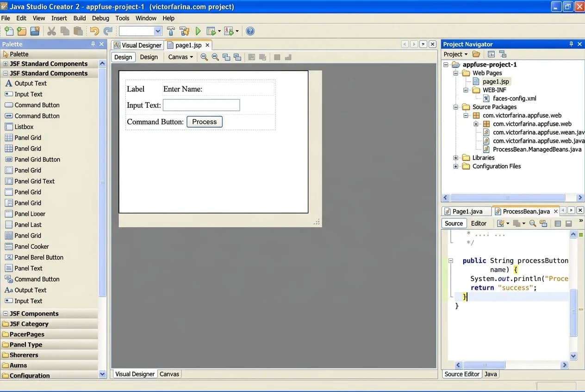Open the Project dropdown in Project Navigator

point(455,54)
